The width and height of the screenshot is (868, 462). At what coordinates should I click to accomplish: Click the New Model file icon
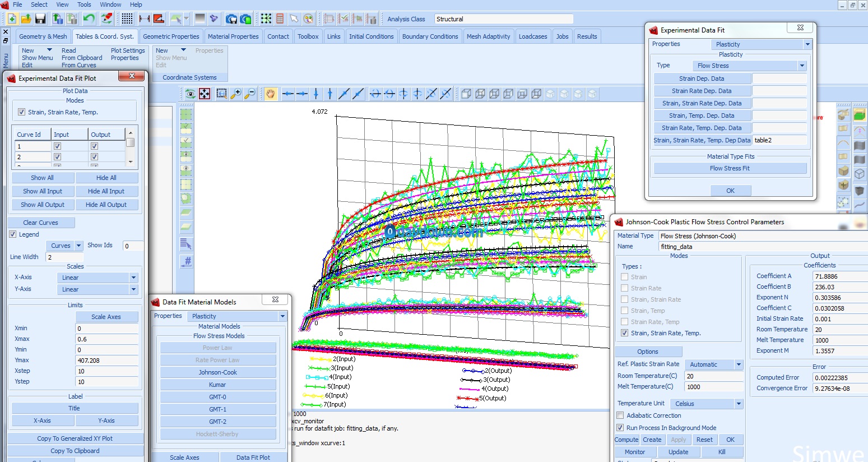11,19
